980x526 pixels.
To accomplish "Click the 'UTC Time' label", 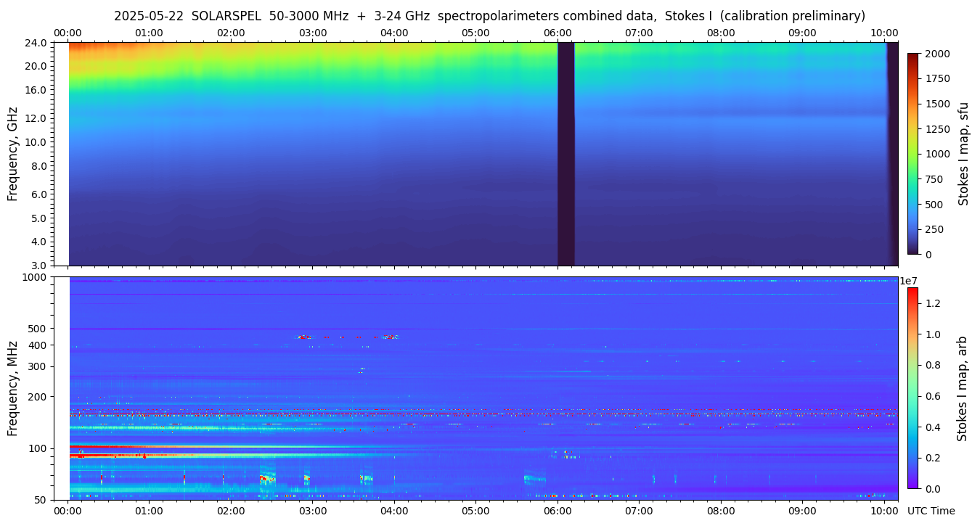I will pyautogui.click(x=931, y=511).
